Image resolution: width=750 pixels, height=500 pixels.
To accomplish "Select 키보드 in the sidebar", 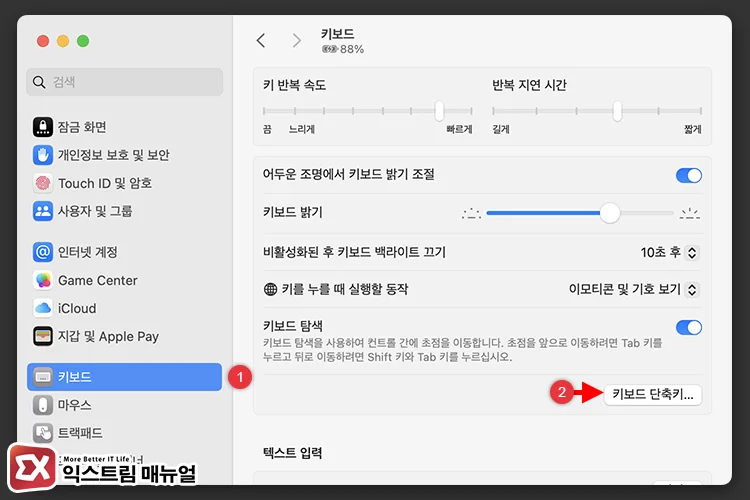I will (124, 377).
